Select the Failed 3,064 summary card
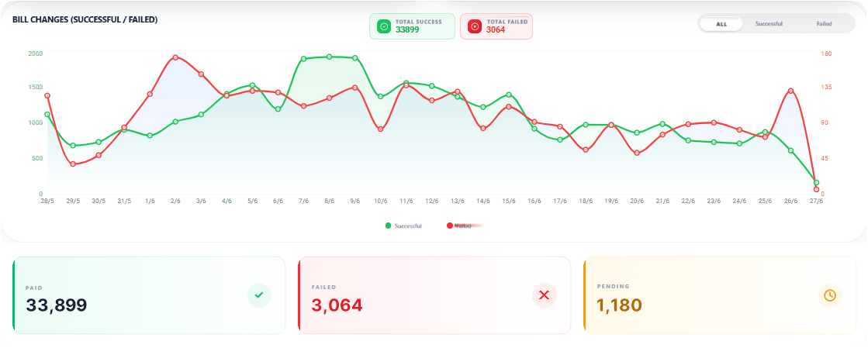This screenshot has height=348, width=868. tap(434, 295)
